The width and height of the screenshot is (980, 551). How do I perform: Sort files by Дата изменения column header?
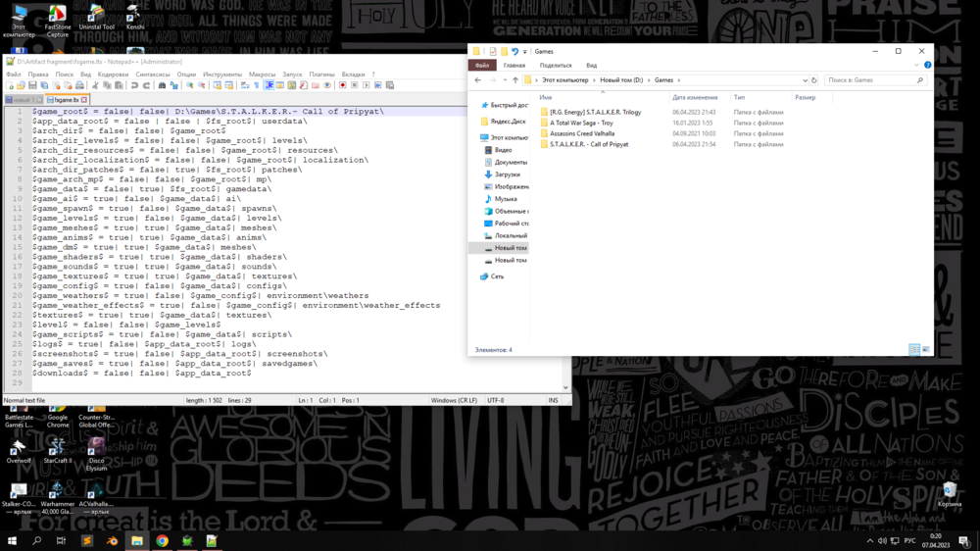[x=695, y=98]
